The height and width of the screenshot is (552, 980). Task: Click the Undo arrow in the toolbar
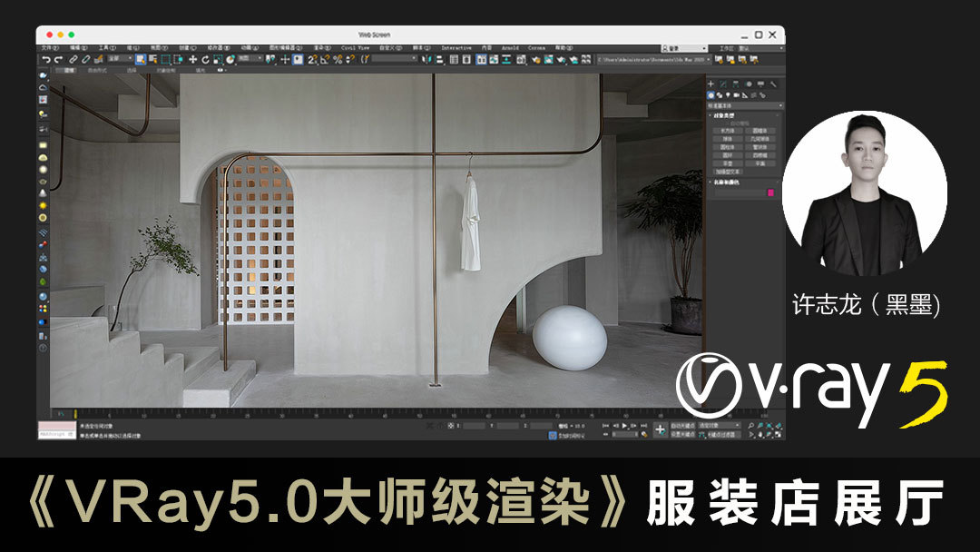tap(46, 59)
